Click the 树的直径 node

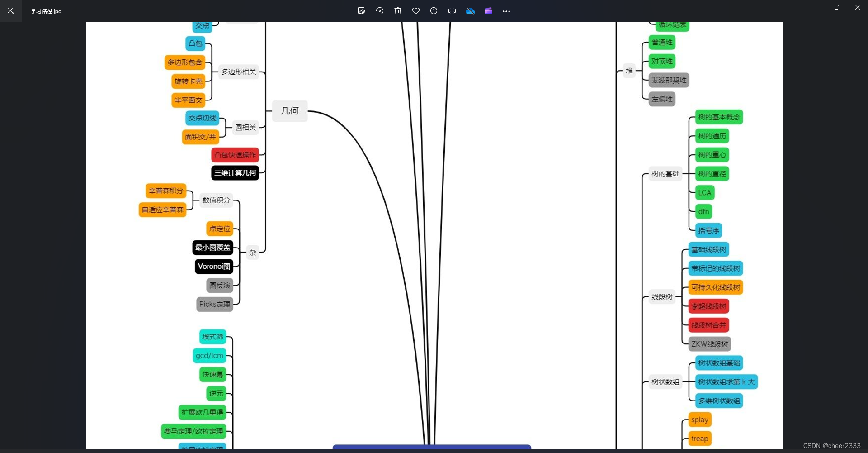(x=712, y=174)
